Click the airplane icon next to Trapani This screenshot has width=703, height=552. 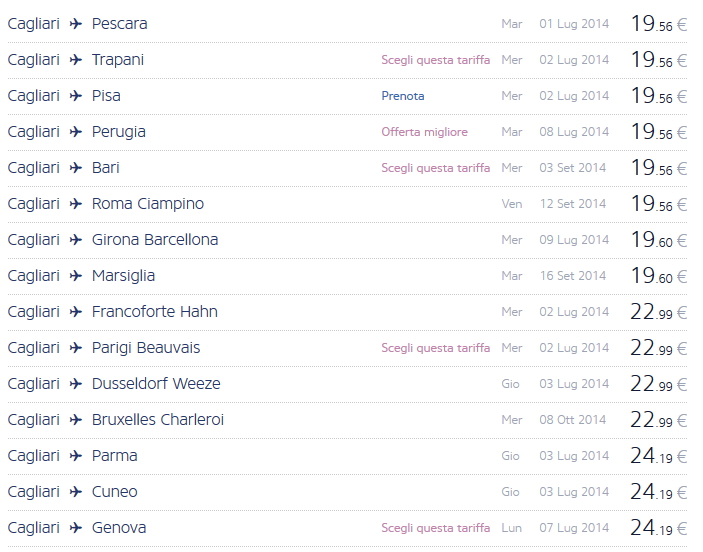pyautogui.click(x=76, y=60)
